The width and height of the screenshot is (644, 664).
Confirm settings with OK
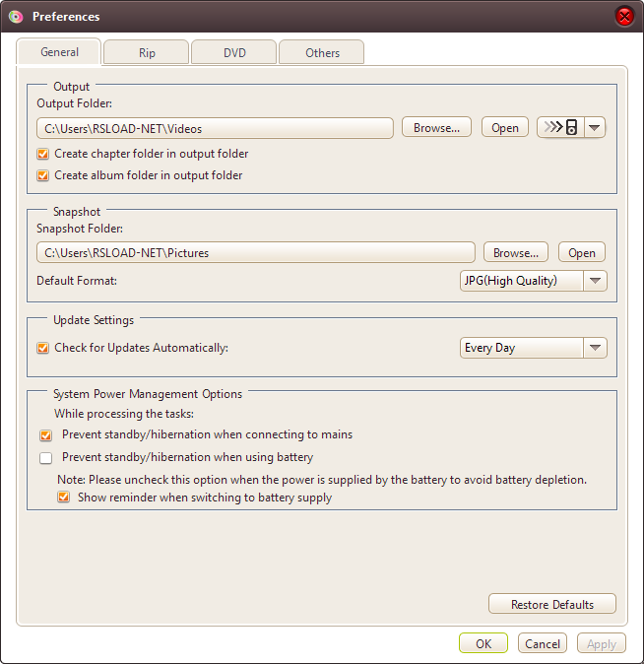(483, 643)
